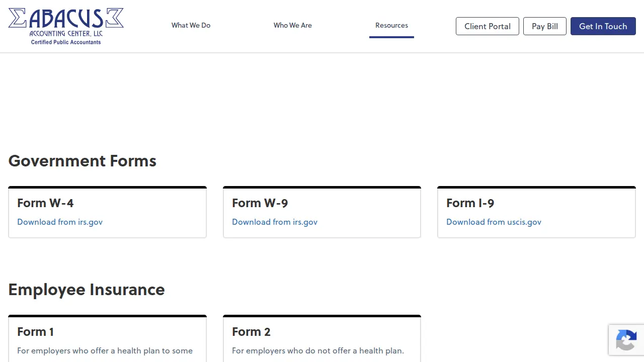Click the Abacus Accounting Center logo

(66, 26)
